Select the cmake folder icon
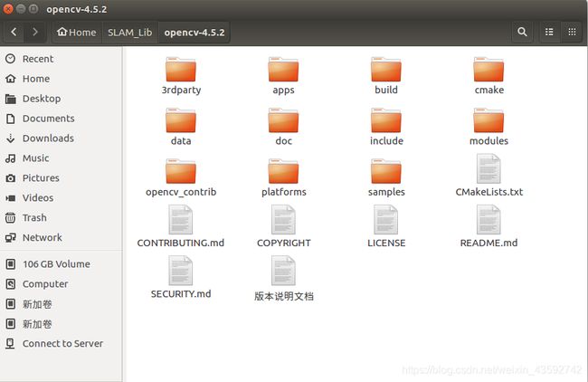The height and width of the screenshot is (382, 588). tap(488, 70)
